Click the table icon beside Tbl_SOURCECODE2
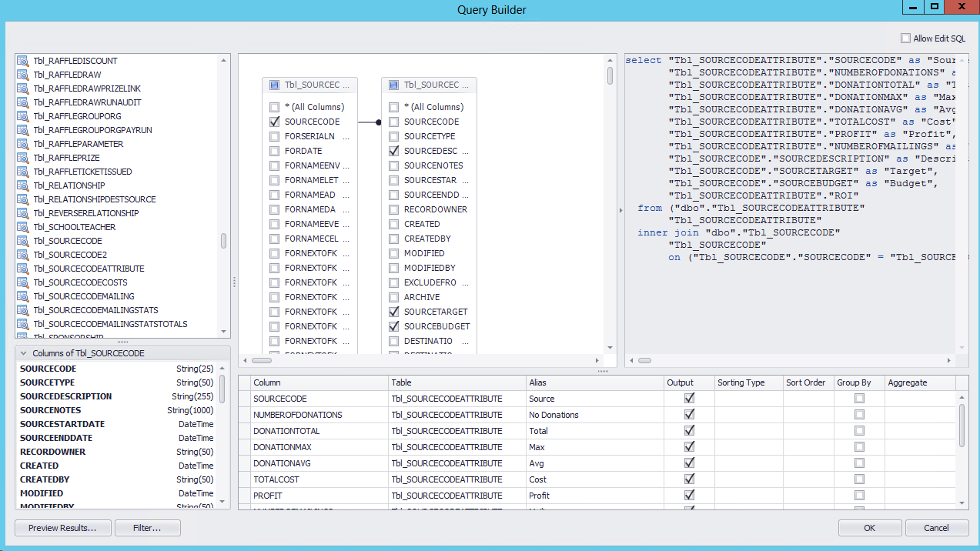Screen dimensions: 980x551 [x=23, y=255]
